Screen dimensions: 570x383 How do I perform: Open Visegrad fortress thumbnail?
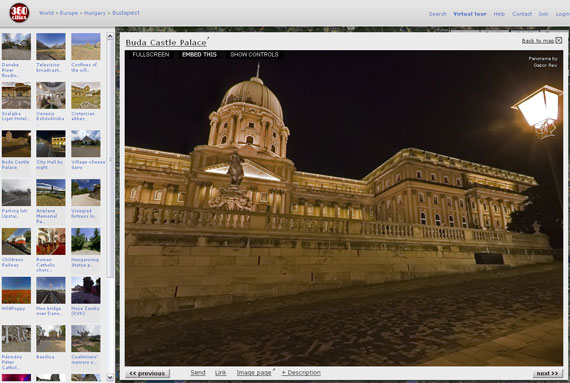pos(86,193)
